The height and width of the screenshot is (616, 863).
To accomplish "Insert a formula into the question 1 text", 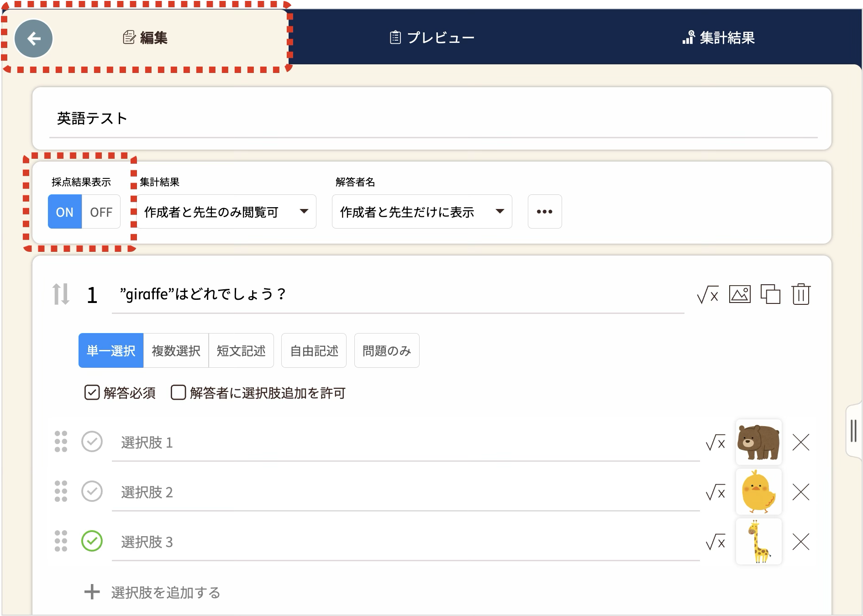I will (708, 295).
